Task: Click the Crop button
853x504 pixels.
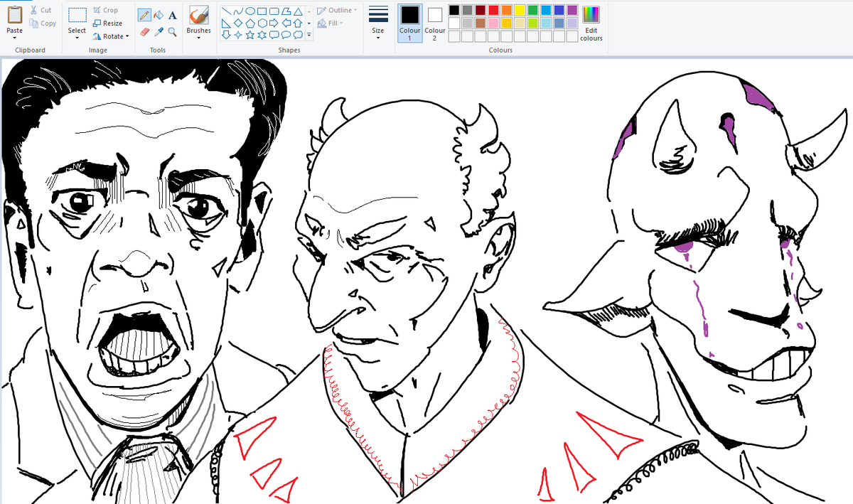Action: click(105, 11)
